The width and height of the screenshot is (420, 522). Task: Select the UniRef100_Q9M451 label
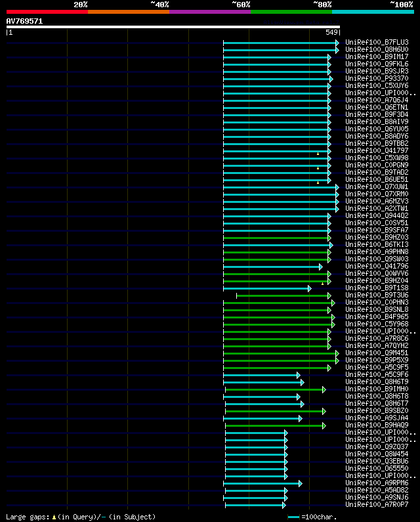click(377, 353)
